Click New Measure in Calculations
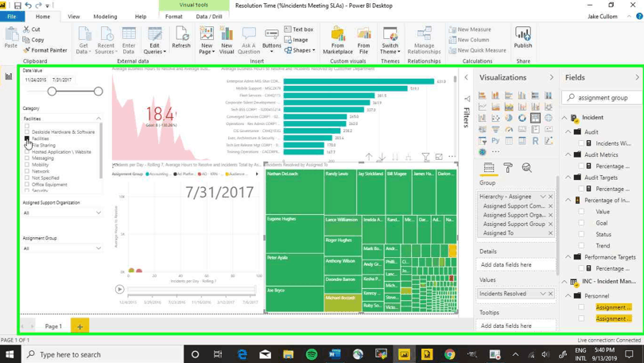 click(x=470, y=29)
